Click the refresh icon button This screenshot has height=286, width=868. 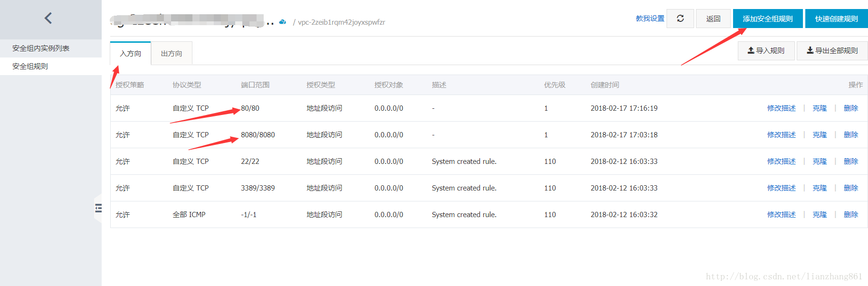tap(680, 19)
